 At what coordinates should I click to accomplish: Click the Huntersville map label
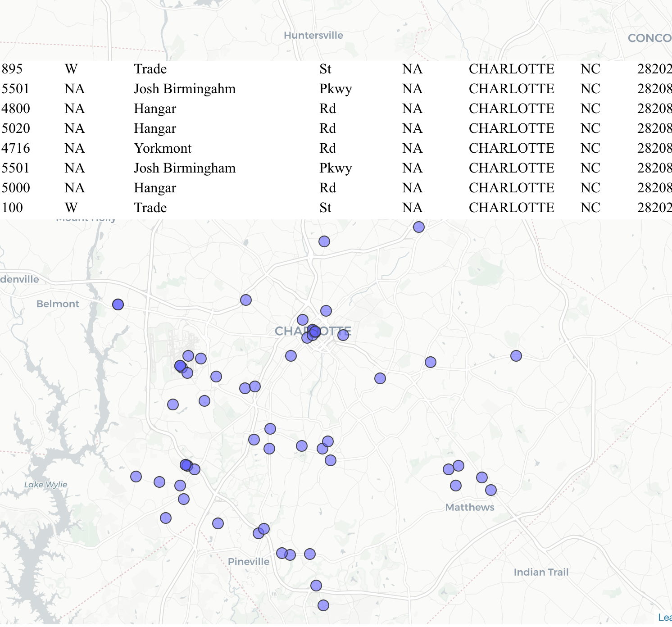[x=313, y=36]
